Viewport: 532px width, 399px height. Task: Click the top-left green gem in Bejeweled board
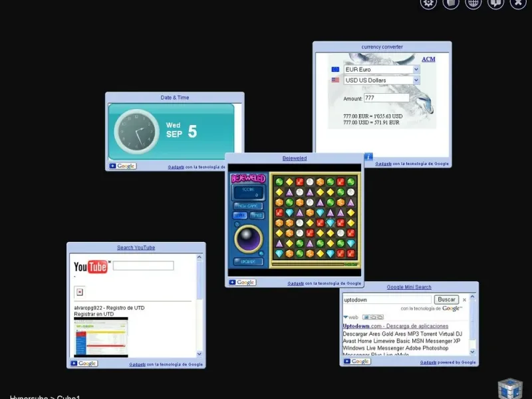point(279,182)
